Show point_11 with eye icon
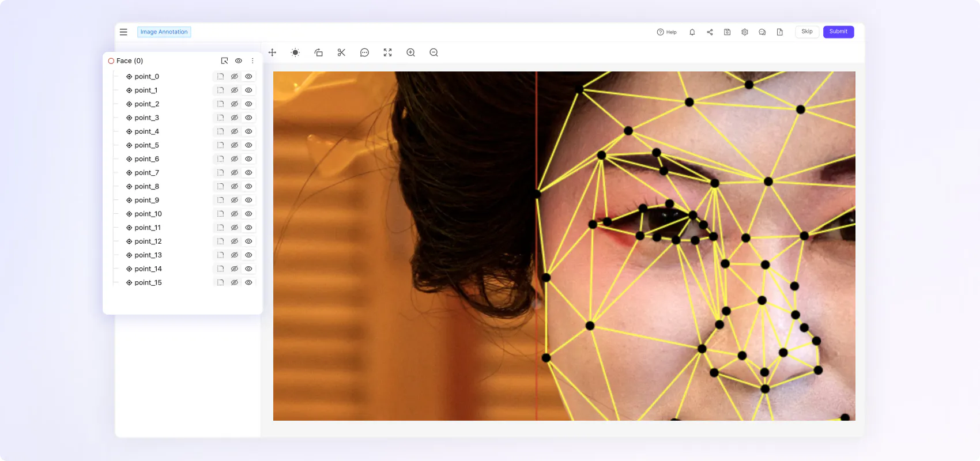 coord(248,228)
